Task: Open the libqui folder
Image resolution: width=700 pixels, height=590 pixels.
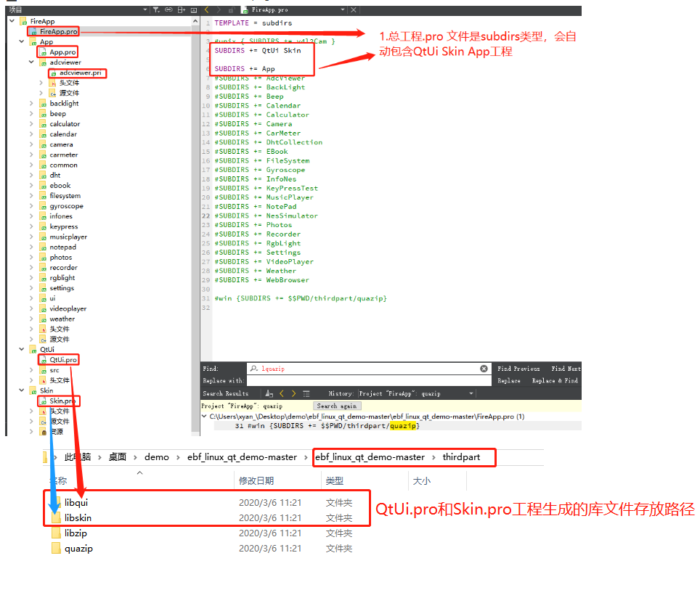Action: click(x=76, y=502)
